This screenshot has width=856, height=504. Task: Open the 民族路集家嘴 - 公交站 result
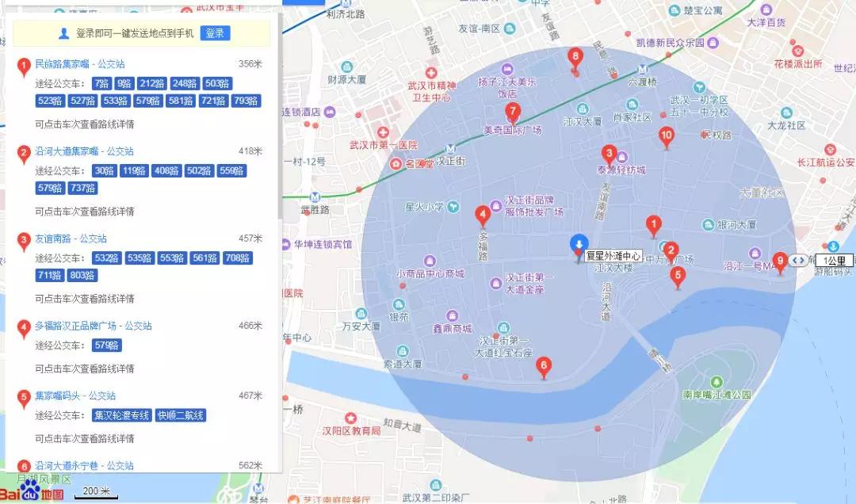pos(80,64)
